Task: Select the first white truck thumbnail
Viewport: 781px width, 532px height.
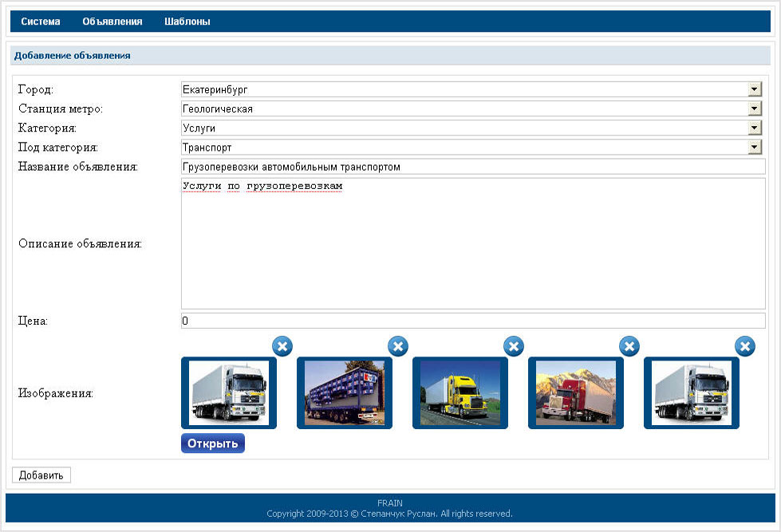Action: pyautogui.click(x=229, y=392)
